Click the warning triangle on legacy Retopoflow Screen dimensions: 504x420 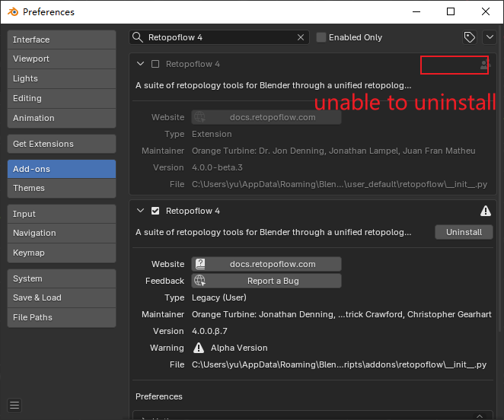click(486, 211)
